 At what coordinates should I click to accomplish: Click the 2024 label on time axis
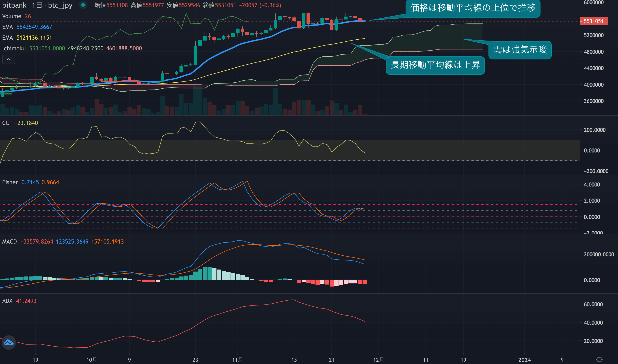(x=524, y=360)
